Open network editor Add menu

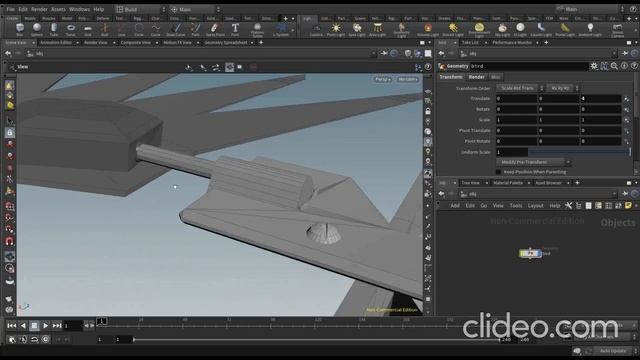click(x=455, y=206)
